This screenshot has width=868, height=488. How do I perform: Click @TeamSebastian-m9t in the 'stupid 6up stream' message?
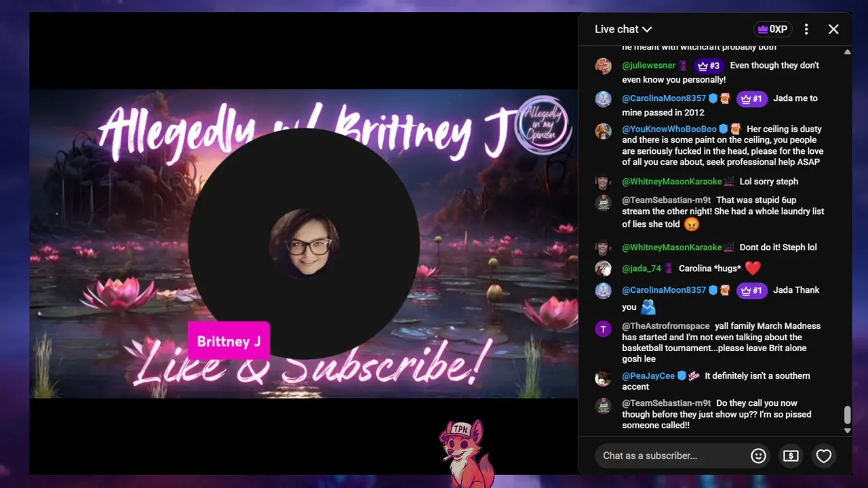tap(667, 200)
